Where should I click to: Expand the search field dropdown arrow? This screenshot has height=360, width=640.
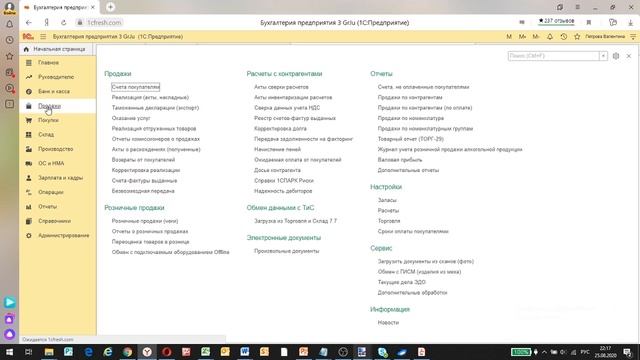click(x=603, y=56)
